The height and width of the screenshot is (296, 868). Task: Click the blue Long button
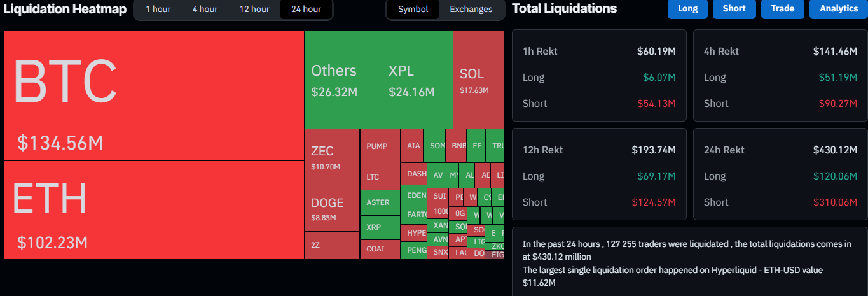687,9
